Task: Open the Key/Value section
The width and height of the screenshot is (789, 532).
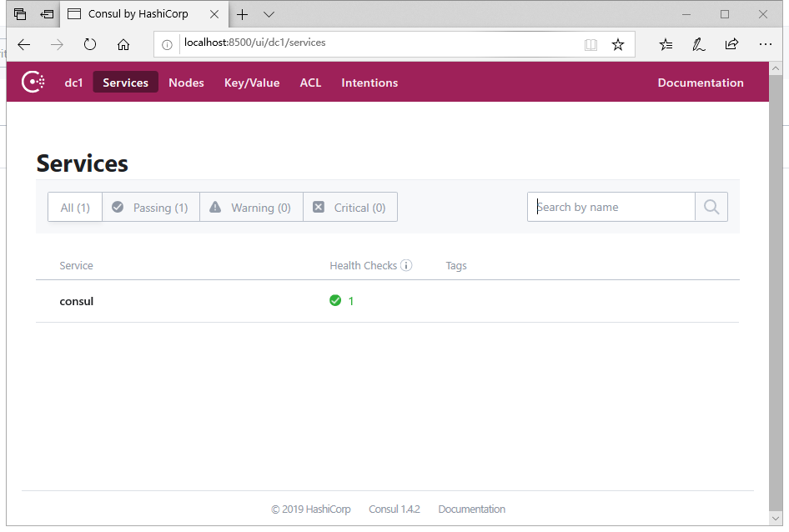Action: (252, 83)
